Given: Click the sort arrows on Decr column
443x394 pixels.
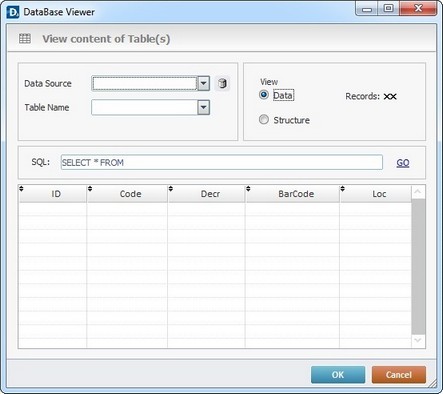Looking at the screenshot, I should [171, 189].
